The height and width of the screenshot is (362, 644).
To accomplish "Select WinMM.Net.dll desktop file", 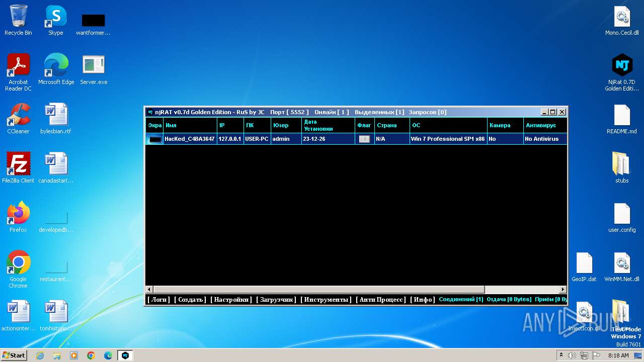I will (622, 266).
